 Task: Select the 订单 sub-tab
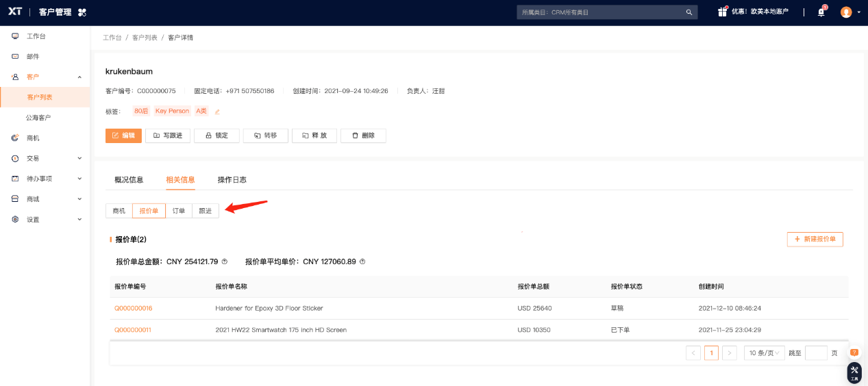click(179, 211)
